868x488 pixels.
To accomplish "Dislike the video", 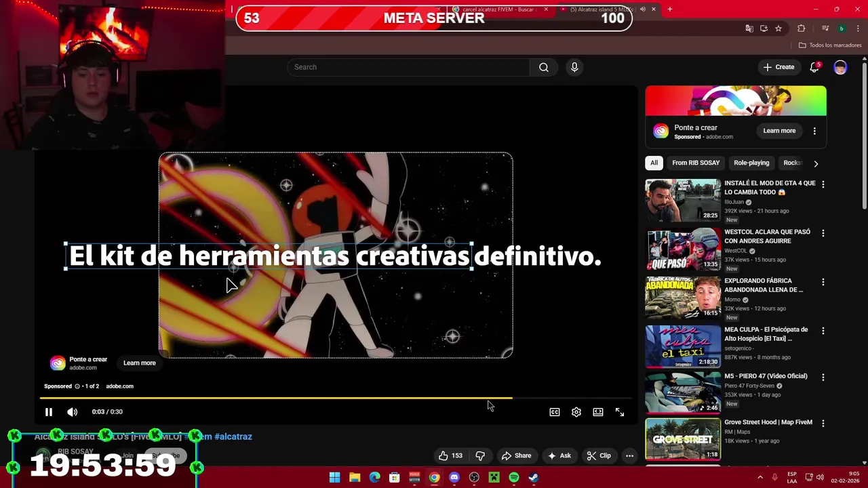I will tap(480, 455).
